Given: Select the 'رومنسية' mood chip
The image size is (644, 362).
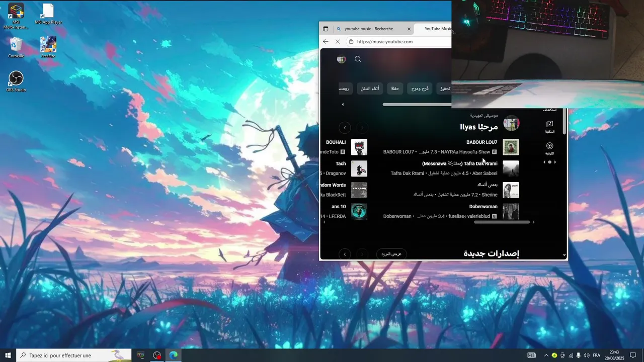Looking at the screenshot, I should (x=345, y=88).
